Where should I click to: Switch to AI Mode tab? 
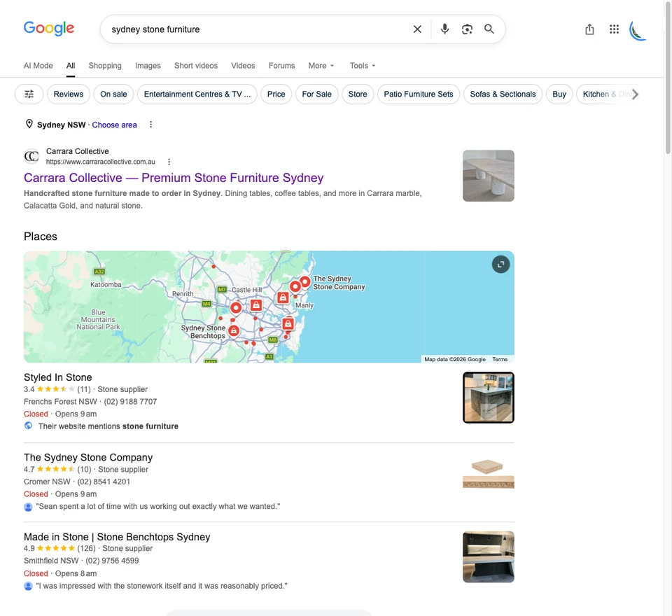38,66
